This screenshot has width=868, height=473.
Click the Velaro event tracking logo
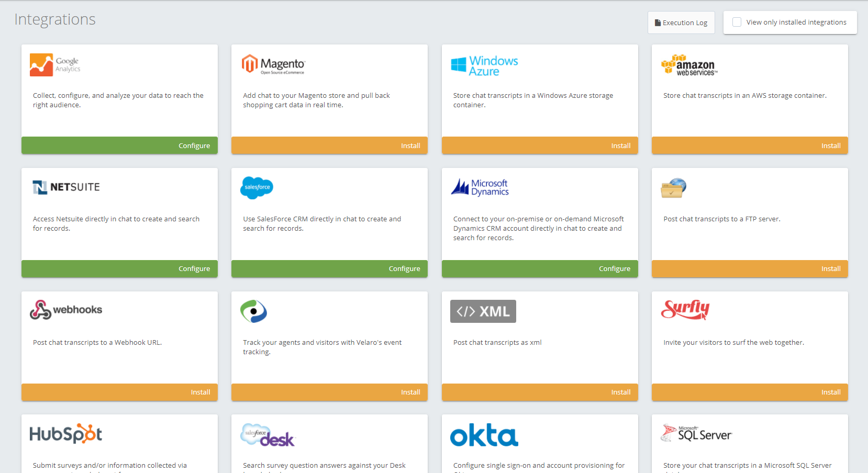tap(254, 311)
